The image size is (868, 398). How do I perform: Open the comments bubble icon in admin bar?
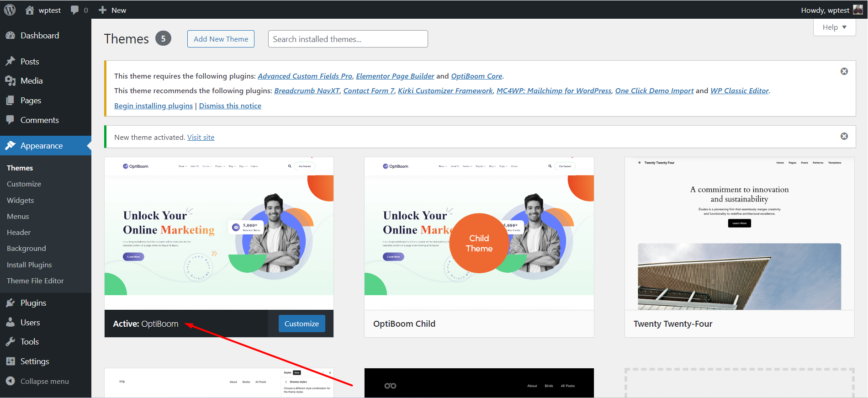[74, 10]
